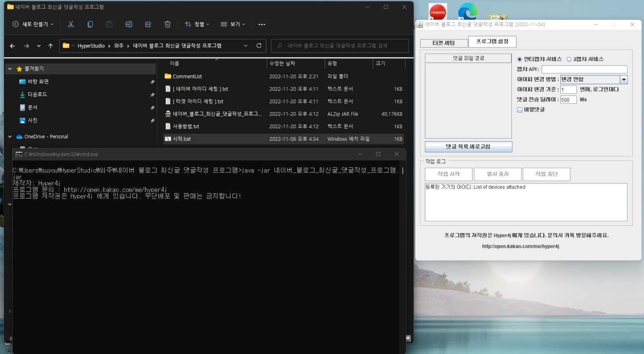The height and width of the screenshot is (354, 644).
Task: Expand recent locations chevron beside forward arrow
Action: click(39, 46)
